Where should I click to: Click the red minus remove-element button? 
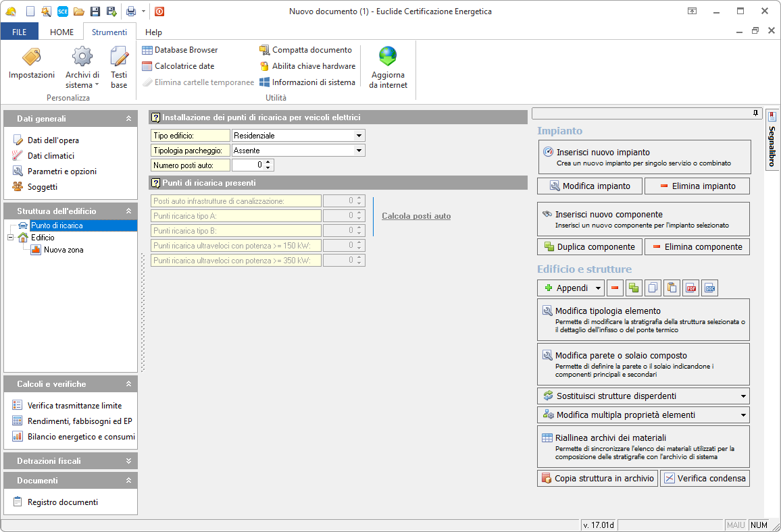pos(615,288)
